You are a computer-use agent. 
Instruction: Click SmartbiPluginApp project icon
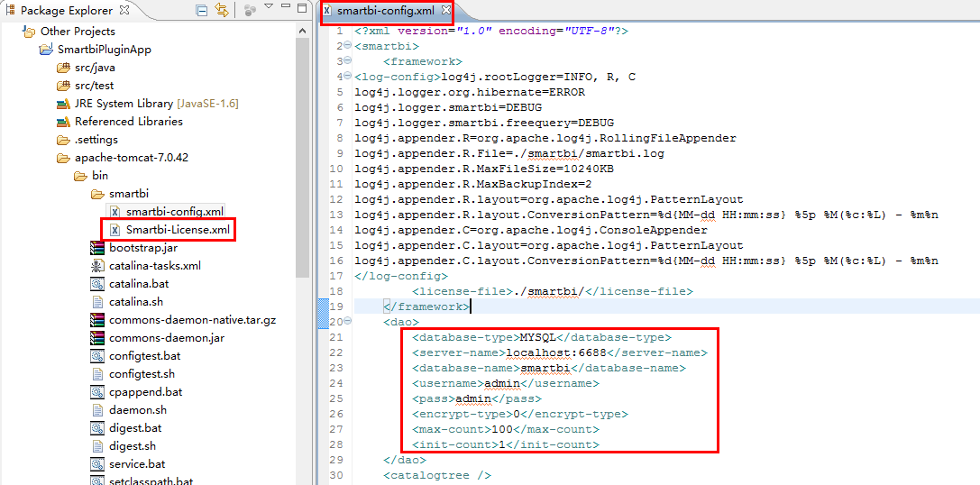pyautogui.click(x=46, y=50)
